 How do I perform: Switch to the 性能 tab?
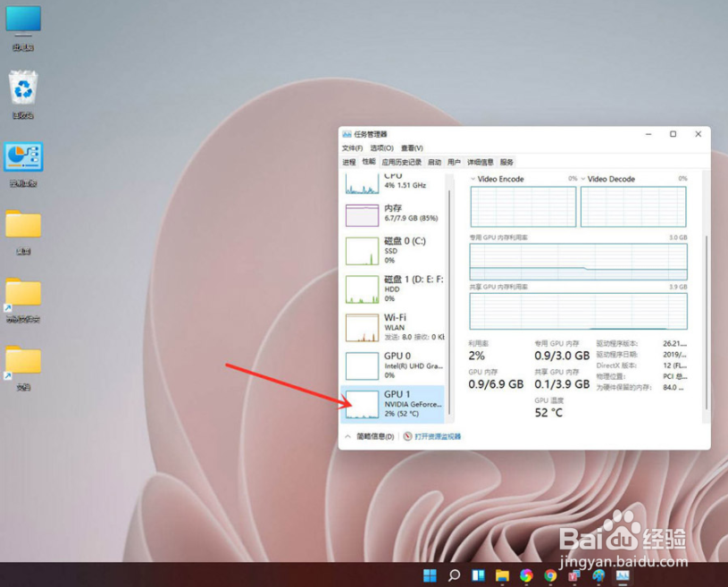369,162
